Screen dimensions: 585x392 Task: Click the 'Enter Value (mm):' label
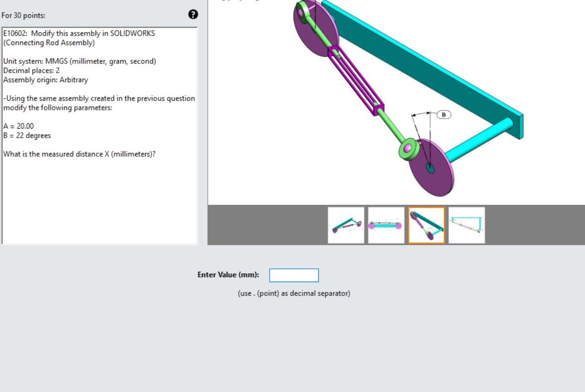(x=228, y=275)
